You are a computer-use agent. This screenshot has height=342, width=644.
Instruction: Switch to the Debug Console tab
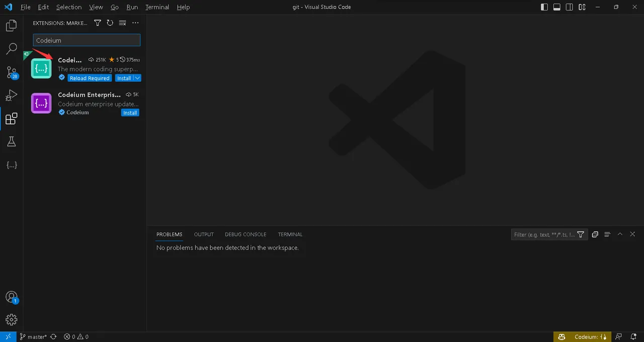pyautogui.click(x=246, y=234)
